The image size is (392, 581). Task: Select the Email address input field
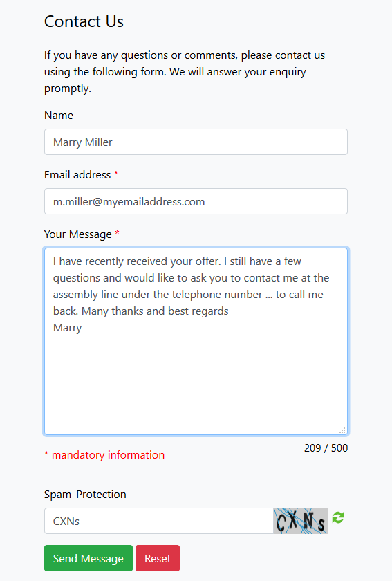pyautogui.click(x=196, y=201)
